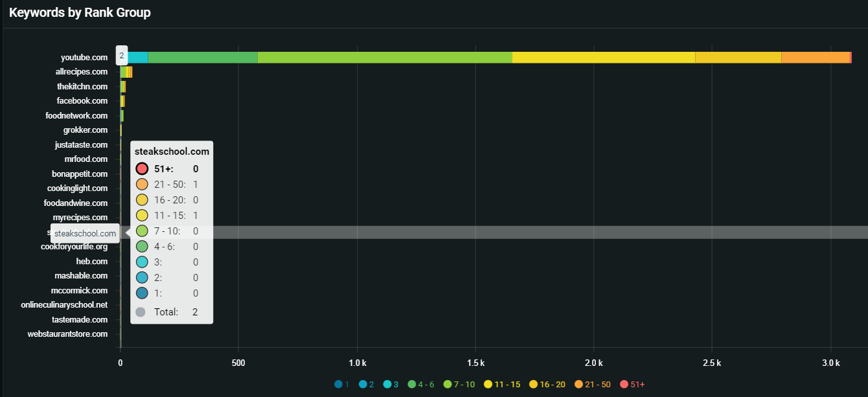
Task: Click youtube.com's 16 - 20 gold segment
Action: (738, 58)
